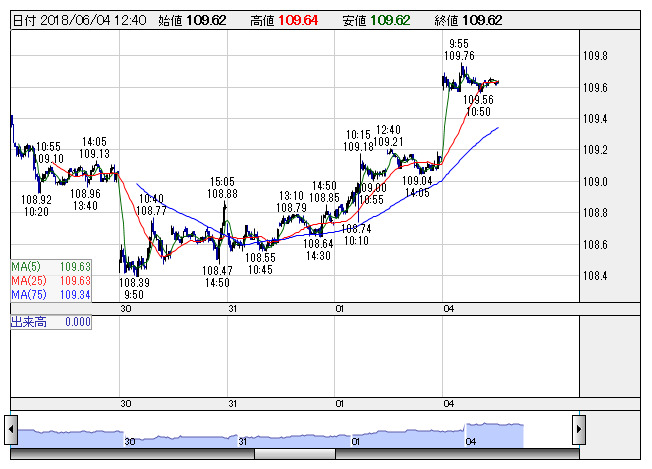Click the 13:10 annotation 108.79
The image size is (652, 469).
[291, 202]
